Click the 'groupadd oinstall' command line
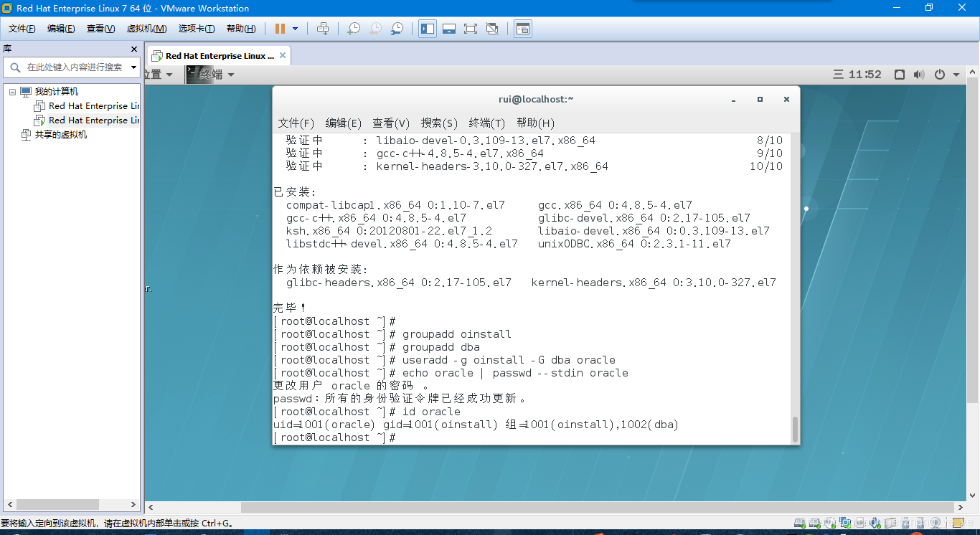 point(392,334)
